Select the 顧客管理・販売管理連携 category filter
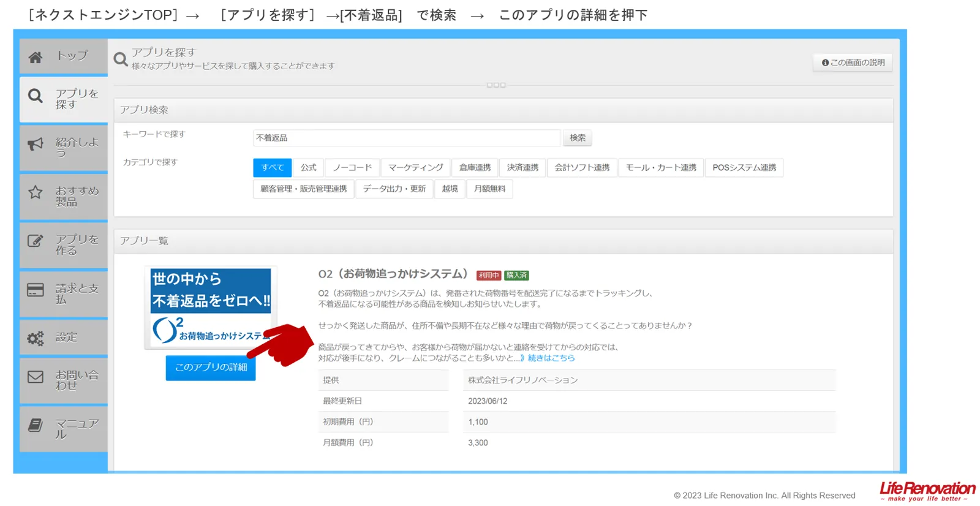980x506 pixels. click(304, 189)
